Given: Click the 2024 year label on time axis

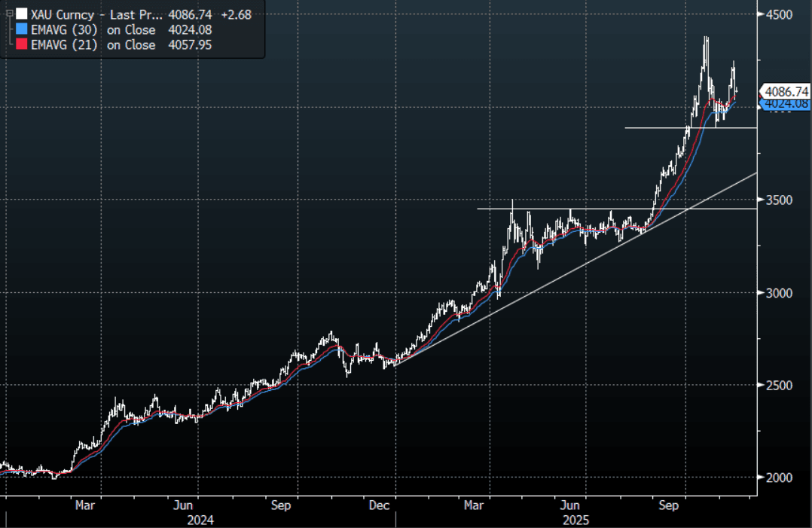Looking at the screenshot, I should tap(200, 520).
